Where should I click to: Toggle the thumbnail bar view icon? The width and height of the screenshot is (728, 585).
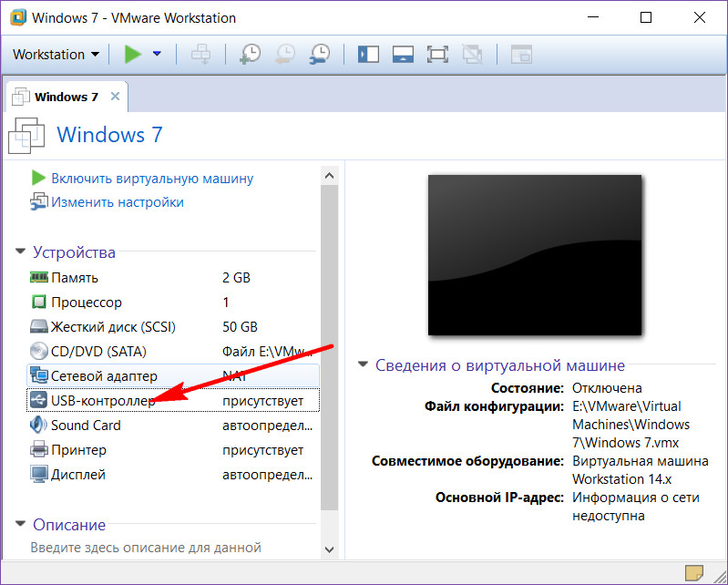(x=403, y=55)
